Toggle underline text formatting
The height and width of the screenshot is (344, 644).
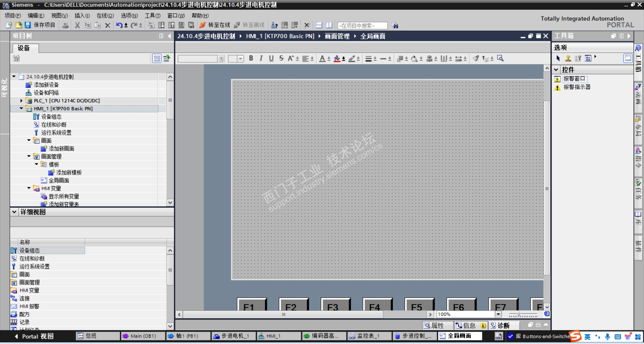[271, 58]
